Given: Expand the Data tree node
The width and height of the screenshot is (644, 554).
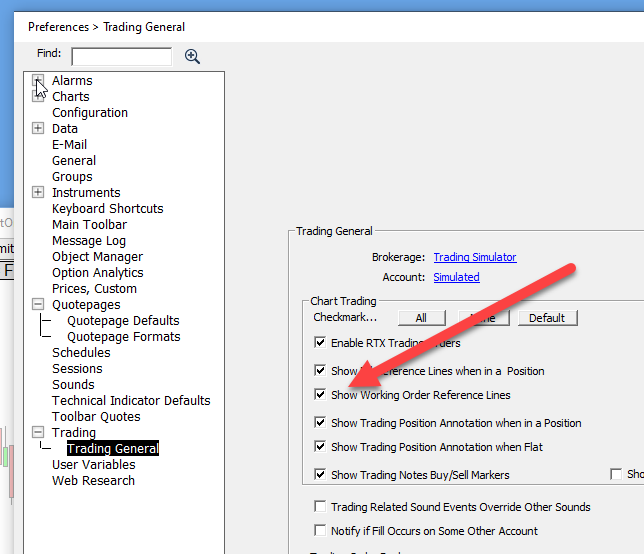Looking at the screenshot, I should coord(38,128).
